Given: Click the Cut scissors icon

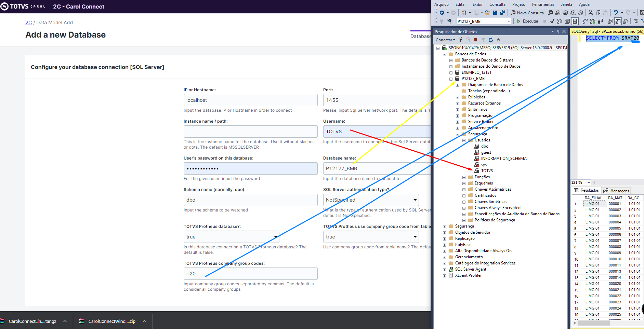Looking at the screenshot, I should point(590,13).
